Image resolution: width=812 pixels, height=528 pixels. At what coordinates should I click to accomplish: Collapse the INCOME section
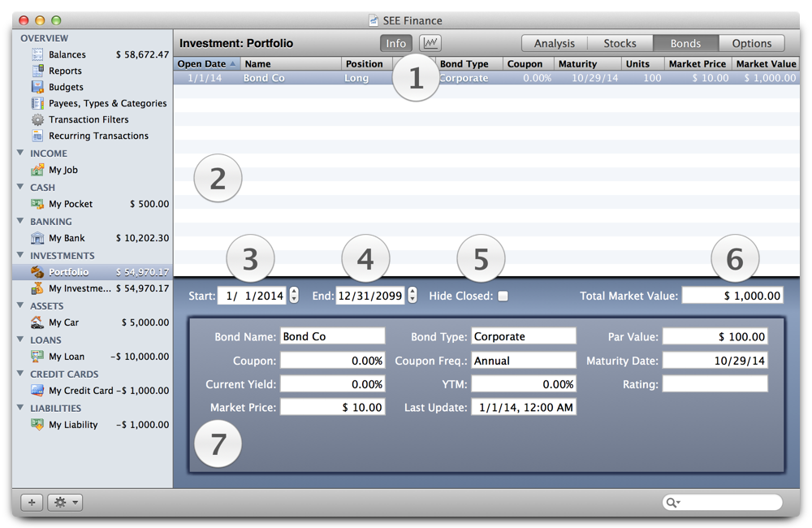tap(21, 153)
